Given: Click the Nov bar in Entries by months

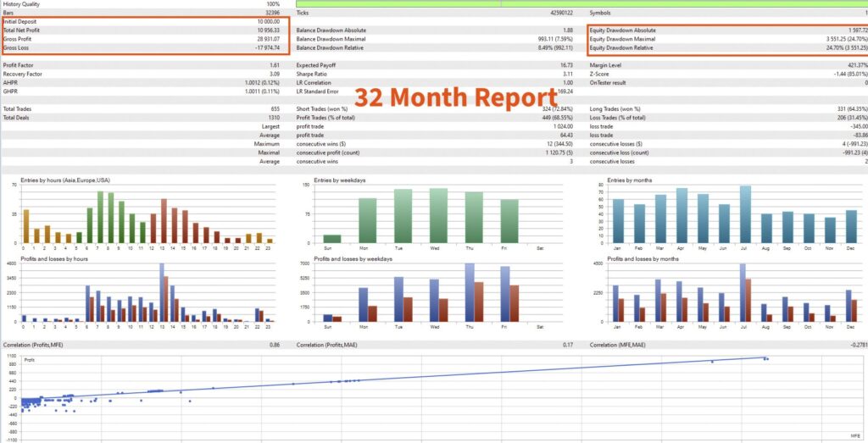Looking at the screenshot, I should coord(830,230).
